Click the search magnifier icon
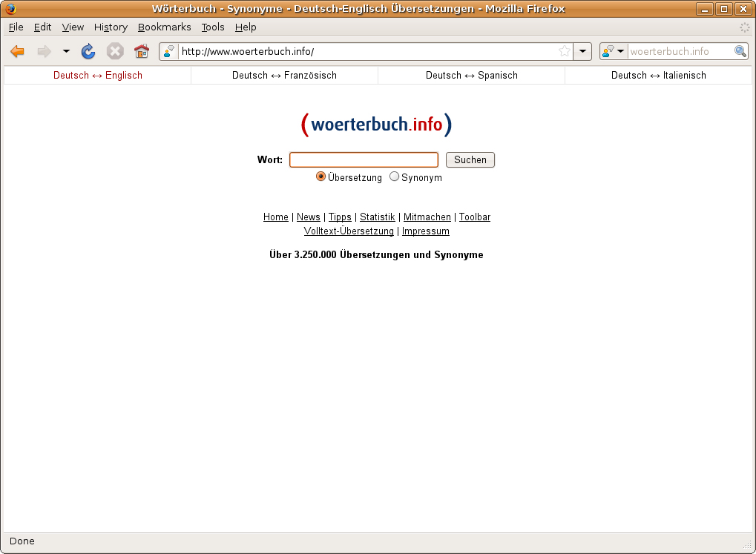The height and width of the screenshot is (554, 756). click(740, 51)
